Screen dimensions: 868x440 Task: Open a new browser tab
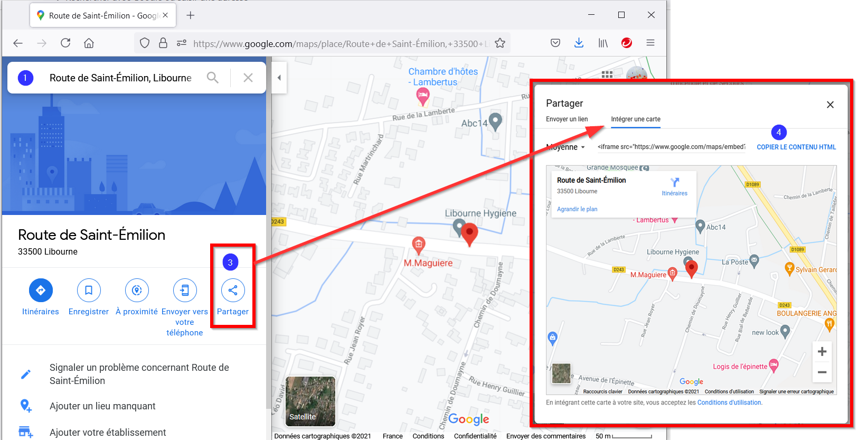(191, 15)
